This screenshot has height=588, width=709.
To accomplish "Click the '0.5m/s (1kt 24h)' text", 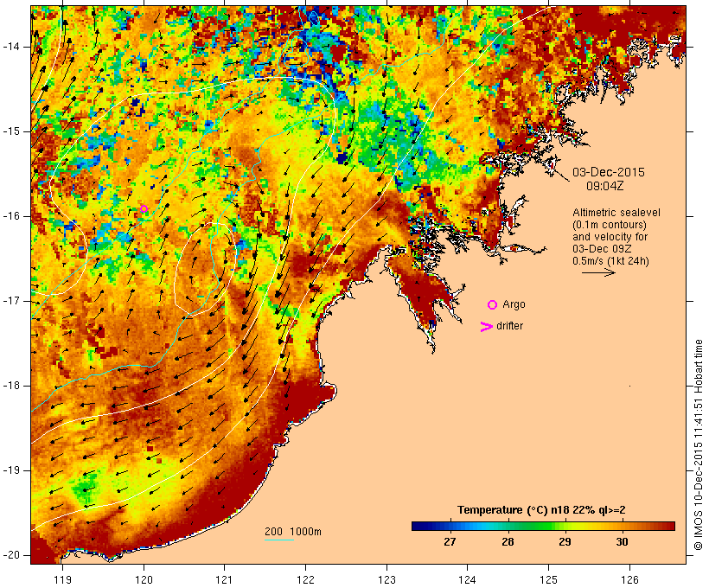I will pyautogui.click(x=610, y=261).
